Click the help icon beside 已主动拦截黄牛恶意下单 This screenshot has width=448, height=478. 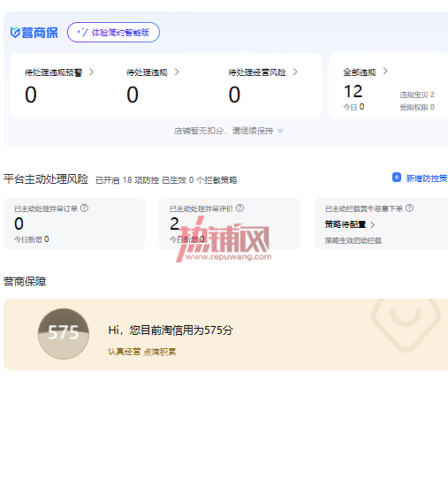pyautogui.click(x=410, y=209)
